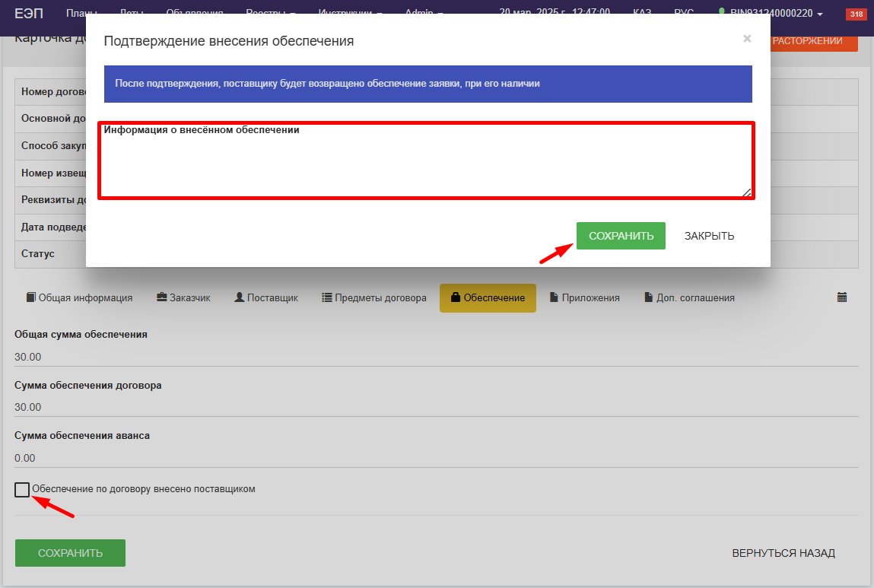Click the file icon beside Приложения
Image resolution: width=874 pixels, height=588 pixels.
click(x=555, y=298)
